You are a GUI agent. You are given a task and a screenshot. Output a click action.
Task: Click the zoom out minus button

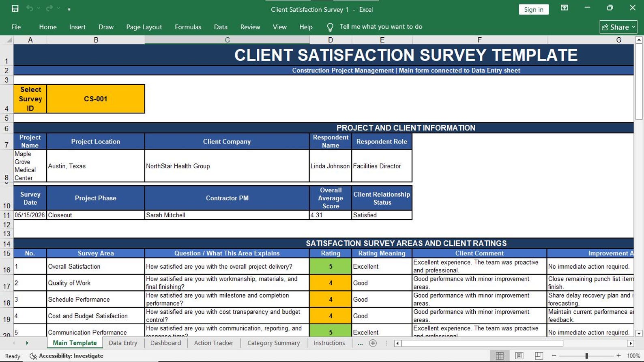coord(554,356)
